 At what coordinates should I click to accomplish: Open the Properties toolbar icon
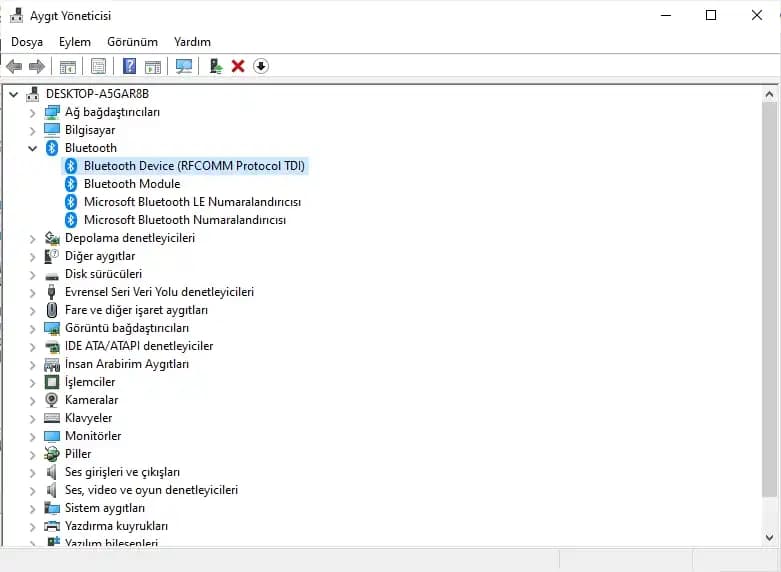(98, 66)
